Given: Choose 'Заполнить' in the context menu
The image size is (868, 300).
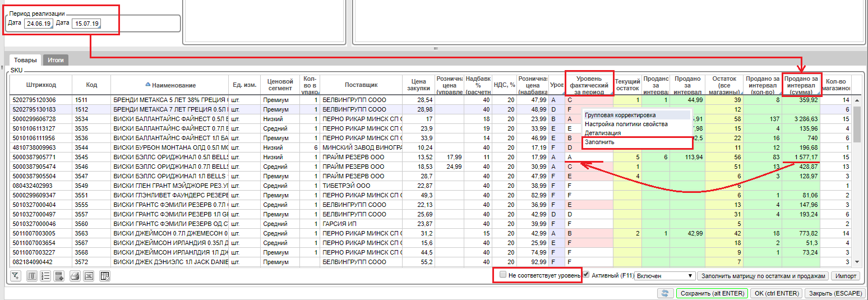Looking at the screenshot, I should click(x=599, y=142).
